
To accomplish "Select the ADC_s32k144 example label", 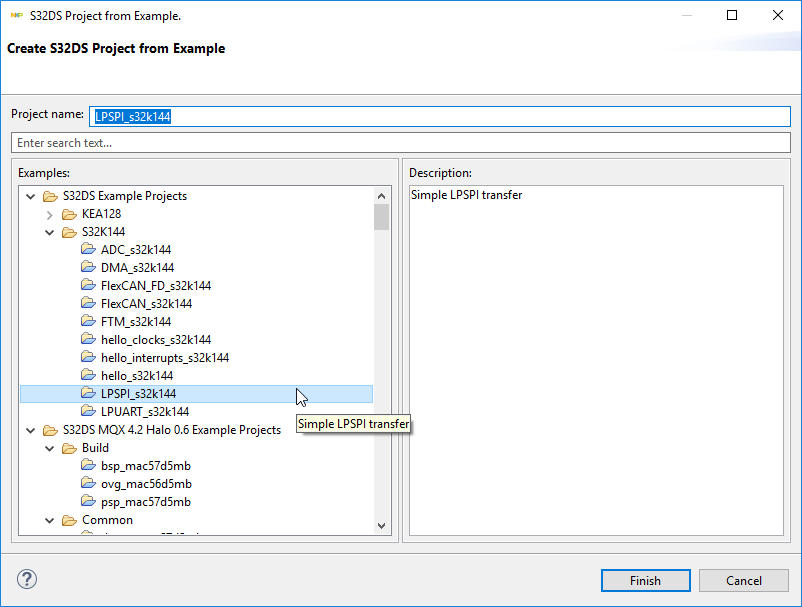I will pos(136,250).
